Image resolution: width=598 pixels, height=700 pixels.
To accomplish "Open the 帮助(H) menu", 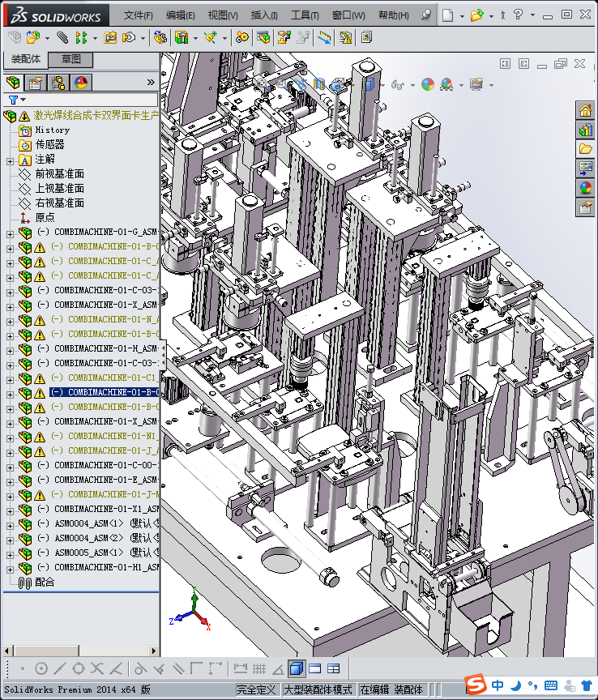I will click(x=394, y=15).
